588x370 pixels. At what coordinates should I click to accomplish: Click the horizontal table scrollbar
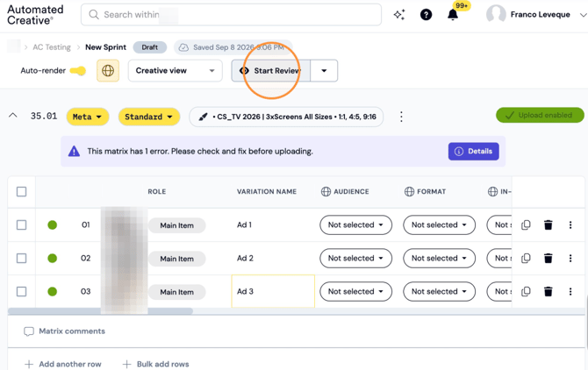100,311
